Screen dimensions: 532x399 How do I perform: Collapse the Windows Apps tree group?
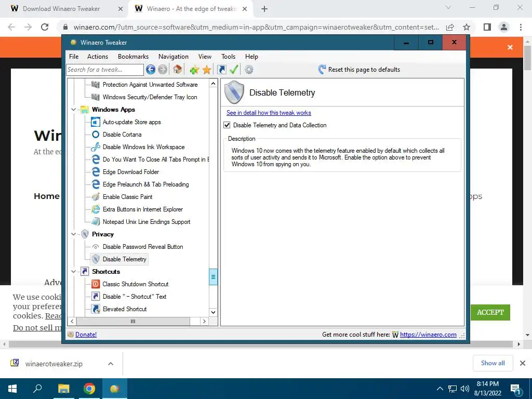[x=74, y=110]
